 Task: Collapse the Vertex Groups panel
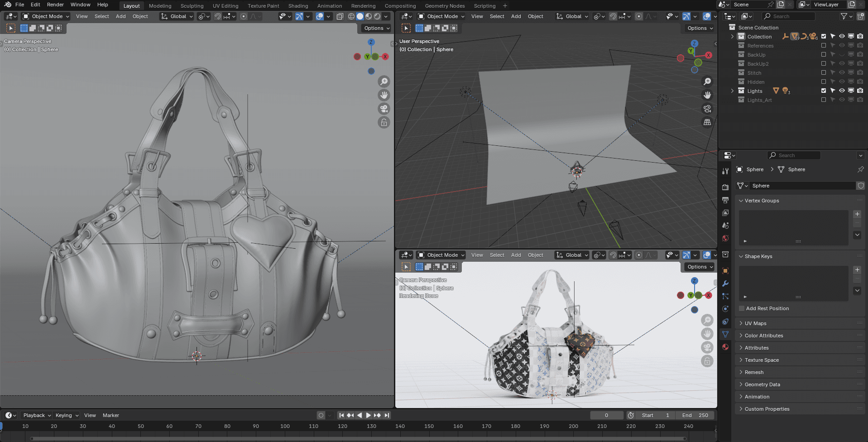[800, 201]
